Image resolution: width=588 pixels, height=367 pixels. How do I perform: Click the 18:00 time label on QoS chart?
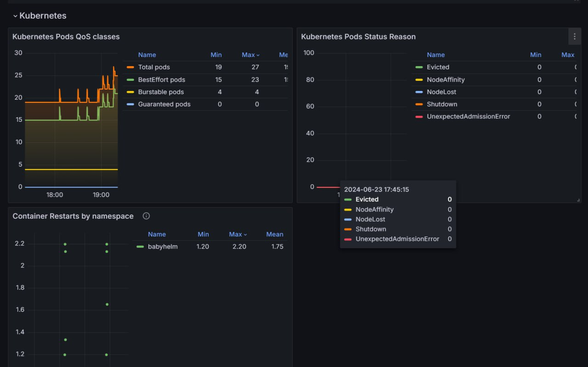55,195
